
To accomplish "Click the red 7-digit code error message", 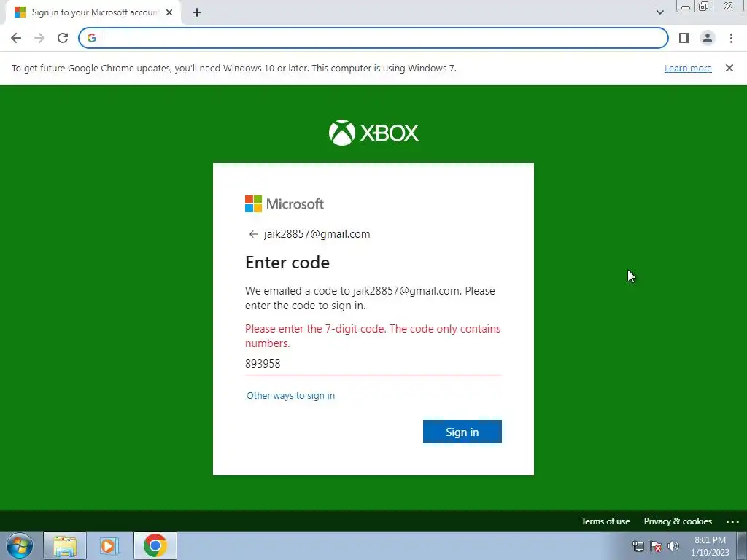I will [x=373, y=335].
